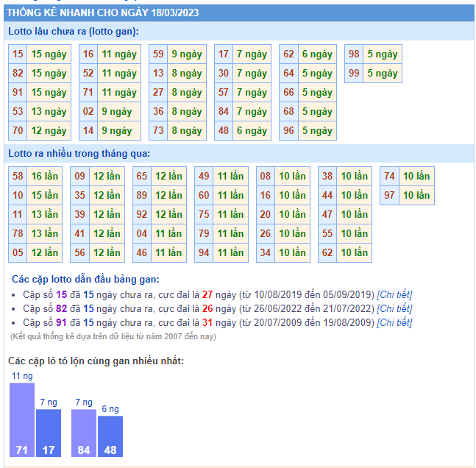Click number 97 with 10 lần

click(389, 196)
